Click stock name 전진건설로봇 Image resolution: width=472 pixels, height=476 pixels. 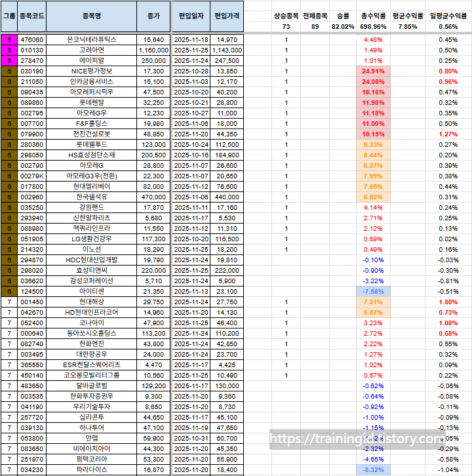click(x=91, y=134)
